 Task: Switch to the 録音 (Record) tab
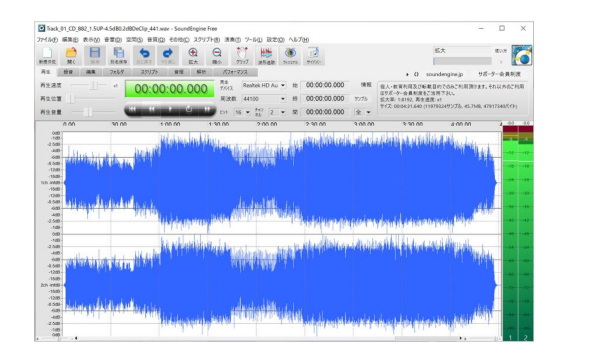(68, 72)
